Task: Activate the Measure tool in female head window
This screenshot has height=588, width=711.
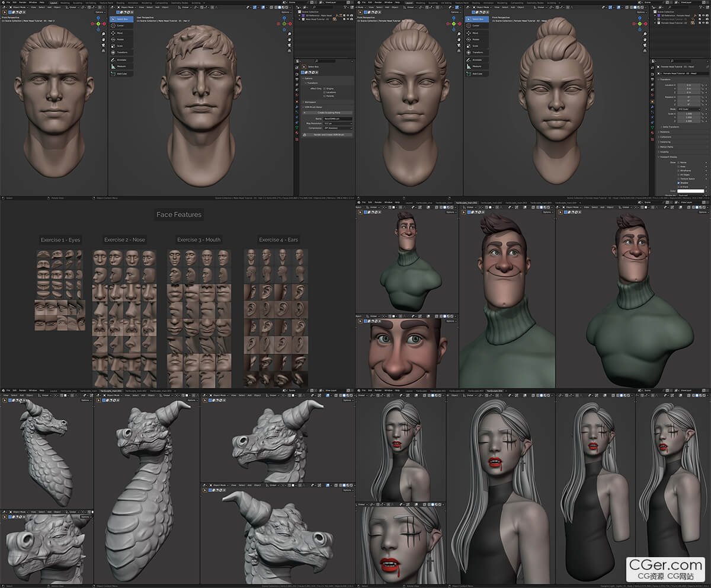Action: pyautogui.click(x=476, y=66)
